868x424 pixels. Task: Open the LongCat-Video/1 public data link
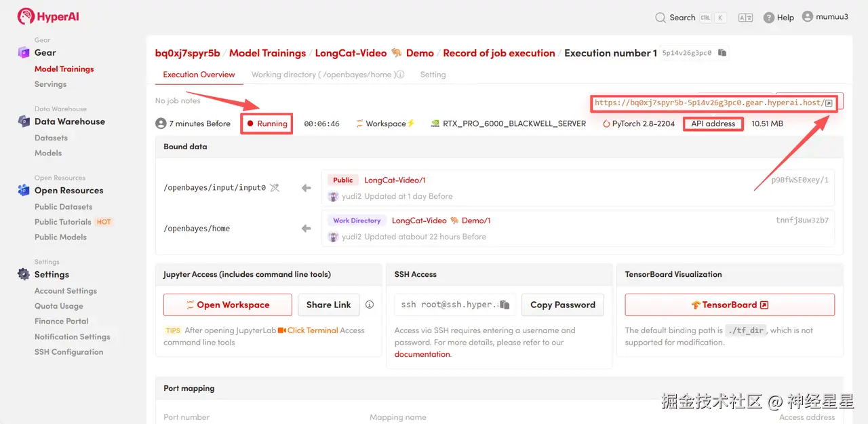[x=395, y=180]
